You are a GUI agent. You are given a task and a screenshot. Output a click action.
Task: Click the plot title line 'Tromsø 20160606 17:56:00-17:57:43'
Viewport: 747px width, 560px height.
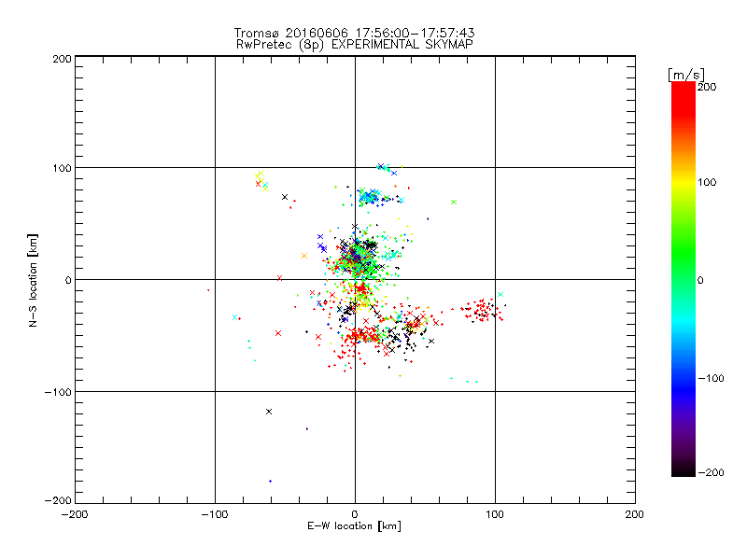point(354,33)
